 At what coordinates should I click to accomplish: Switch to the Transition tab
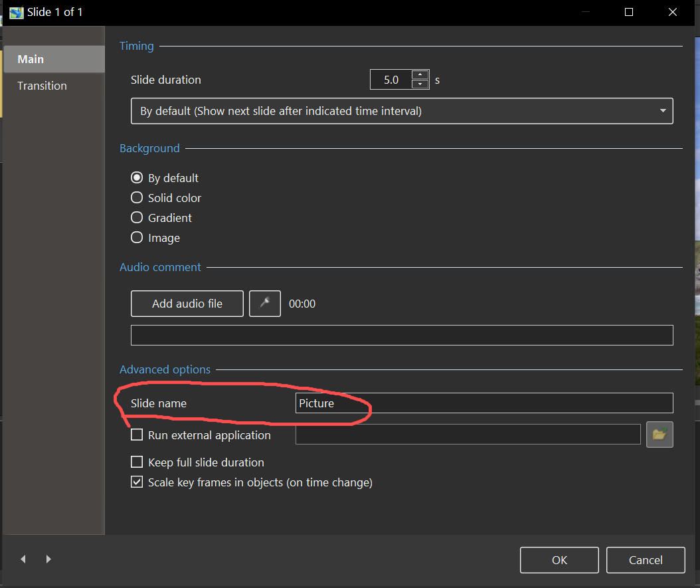click(x=43, y=86)
